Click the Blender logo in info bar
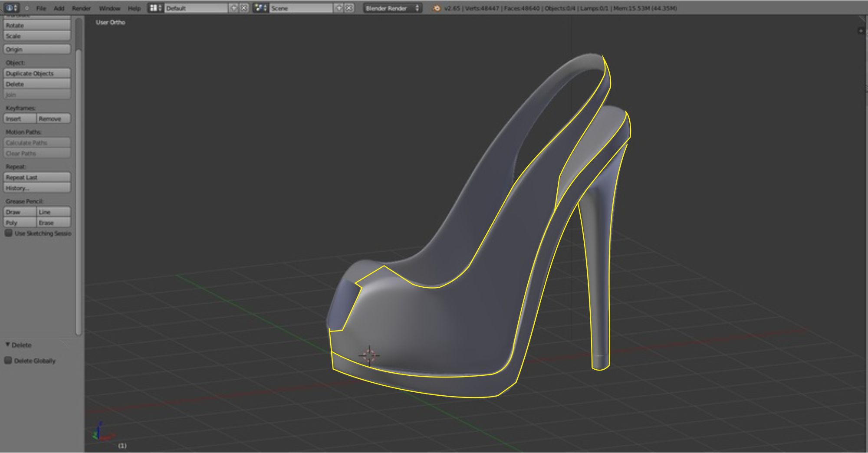Image resolution: width=868 pixels, height=453 pixels. (437, 8)
